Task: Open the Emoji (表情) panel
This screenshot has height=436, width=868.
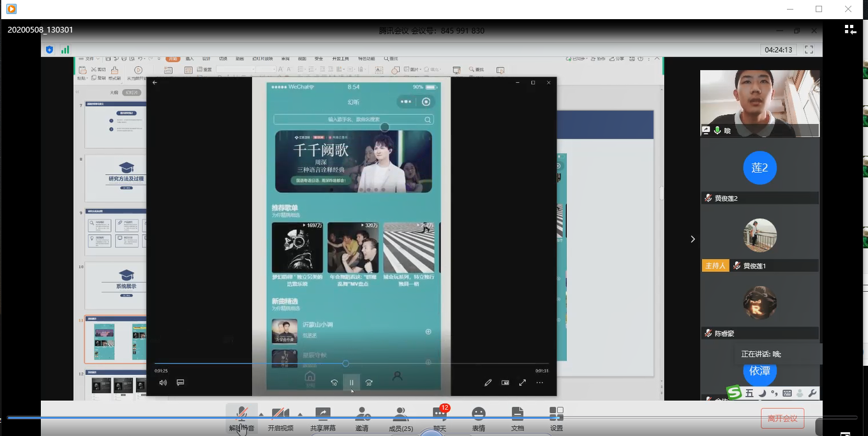Action: [479, 418]
